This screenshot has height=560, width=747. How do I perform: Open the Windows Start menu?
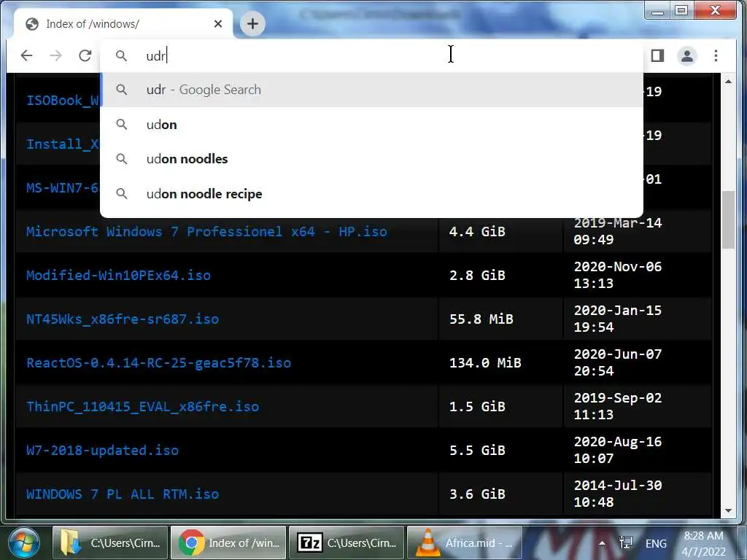tap(24, 542)
